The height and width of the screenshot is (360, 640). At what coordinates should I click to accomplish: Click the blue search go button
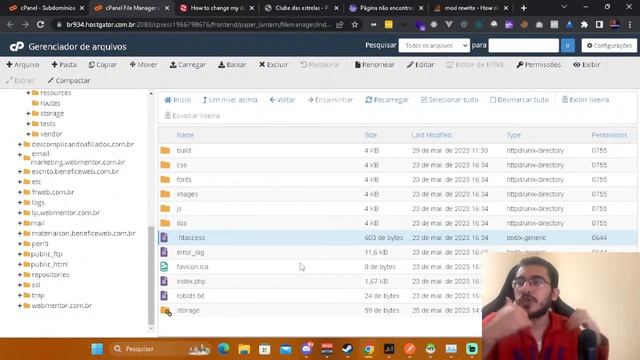[568, 45]
